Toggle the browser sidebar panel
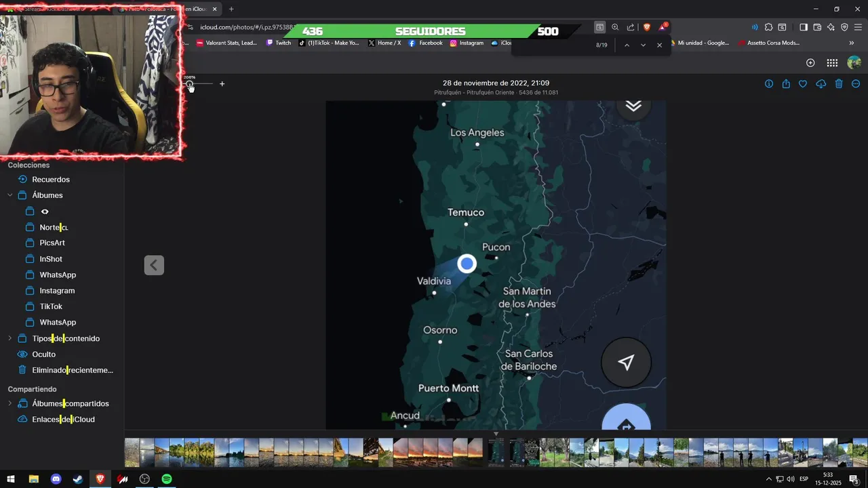 804,27
